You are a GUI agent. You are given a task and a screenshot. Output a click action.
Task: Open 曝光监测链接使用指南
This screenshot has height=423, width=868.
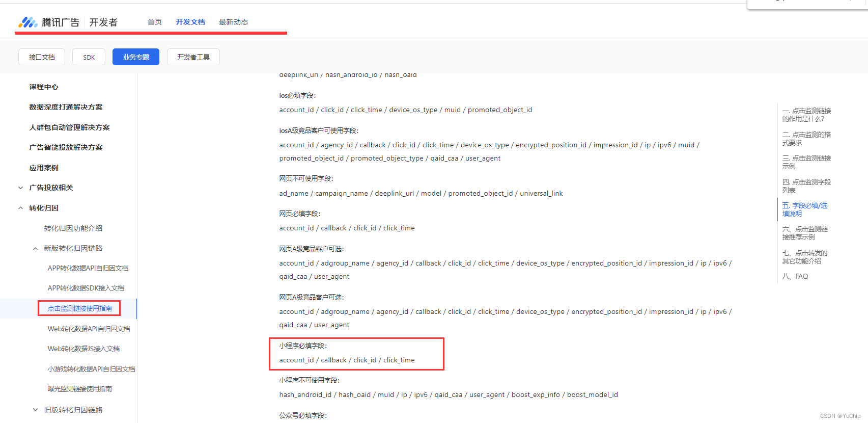(x=79, y=389)
